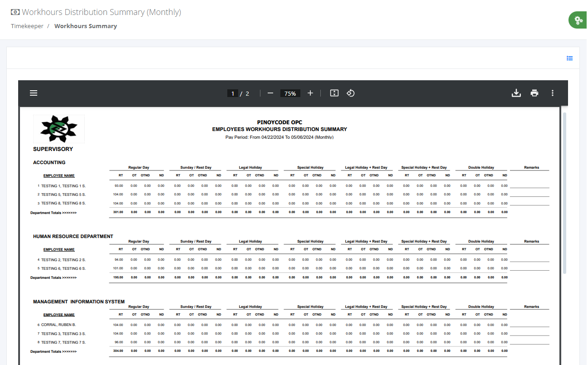Print the workhours summary report
This screenshot has height=365, width=588.
point(534,93)
